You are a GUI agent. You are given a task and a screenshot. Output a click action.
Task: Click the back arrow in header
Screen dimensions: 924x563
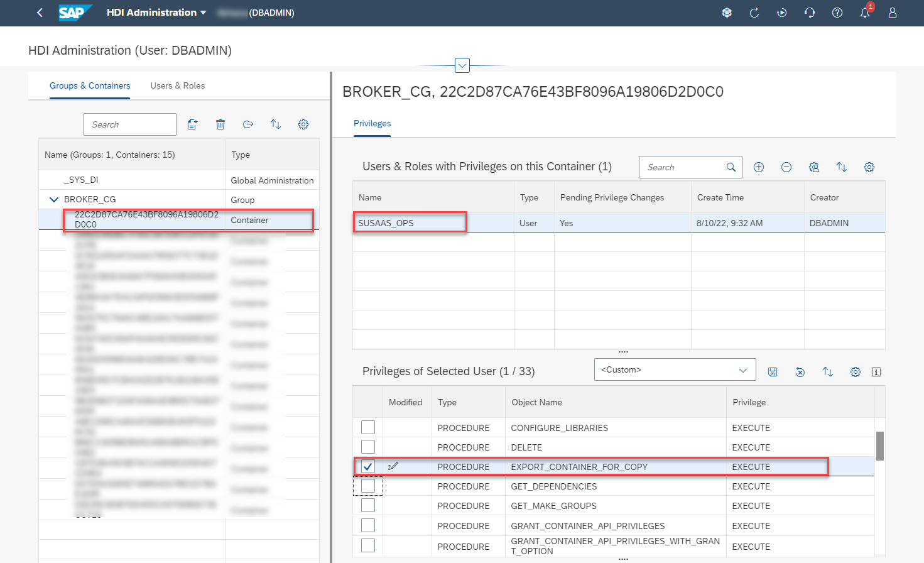click(40, 13)
